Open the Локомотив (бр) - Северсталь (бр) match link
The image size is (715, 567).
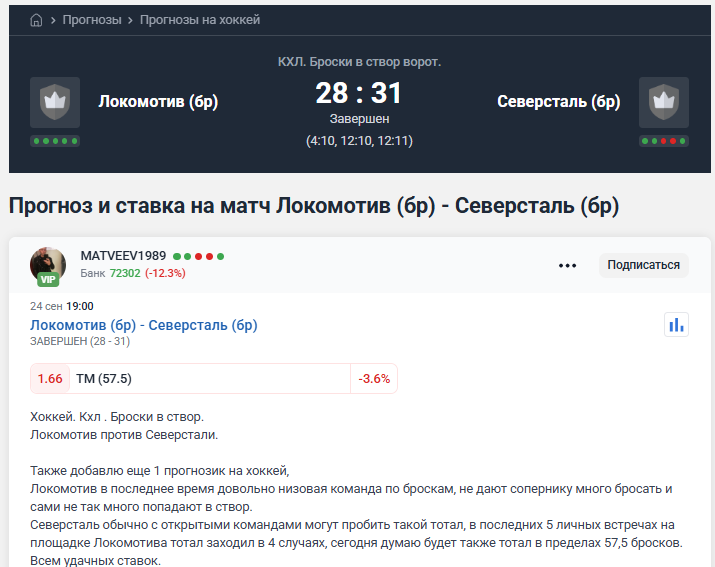(x=144, y=325)
